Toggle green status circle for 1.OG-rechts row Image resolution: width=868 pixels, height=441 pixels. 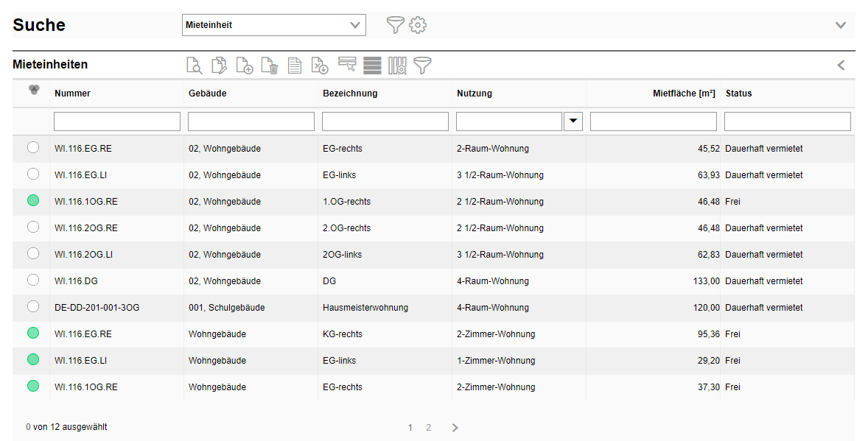tap(33, 201)
